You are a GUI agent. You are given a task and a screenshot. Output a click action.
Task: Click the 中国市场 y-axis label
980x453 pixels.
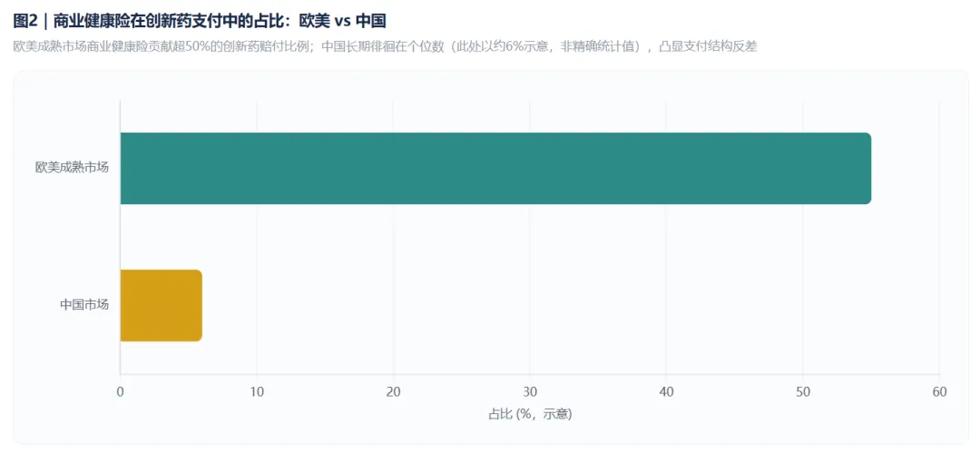(x=84, y=305)
